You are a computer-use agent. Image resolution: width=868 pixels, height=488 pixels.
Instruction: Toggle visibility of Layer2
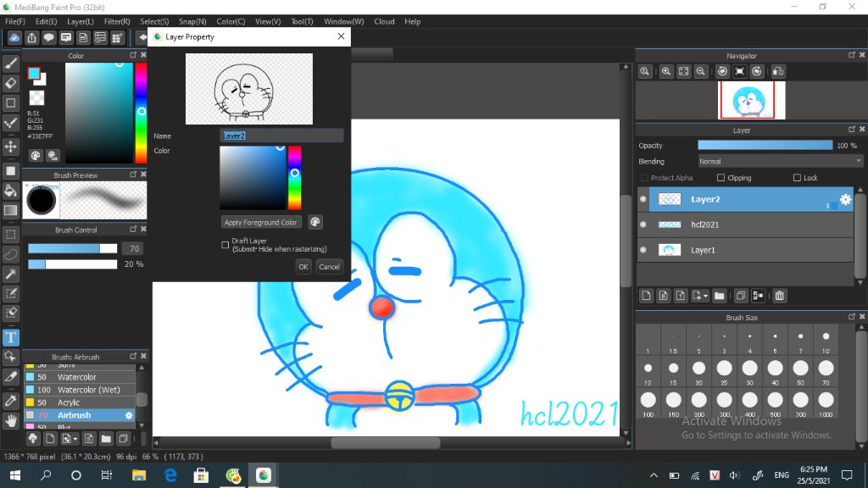tap(643, 199)
